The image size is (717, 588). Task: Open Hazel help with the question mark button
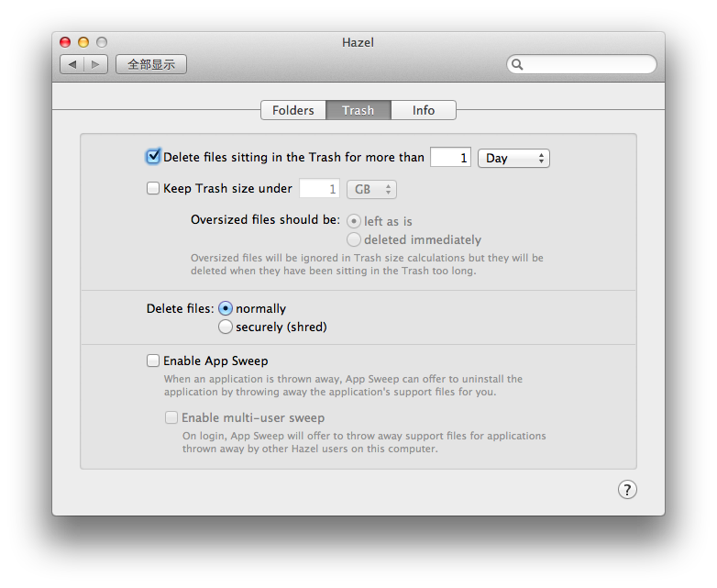[x=627, y=490]
